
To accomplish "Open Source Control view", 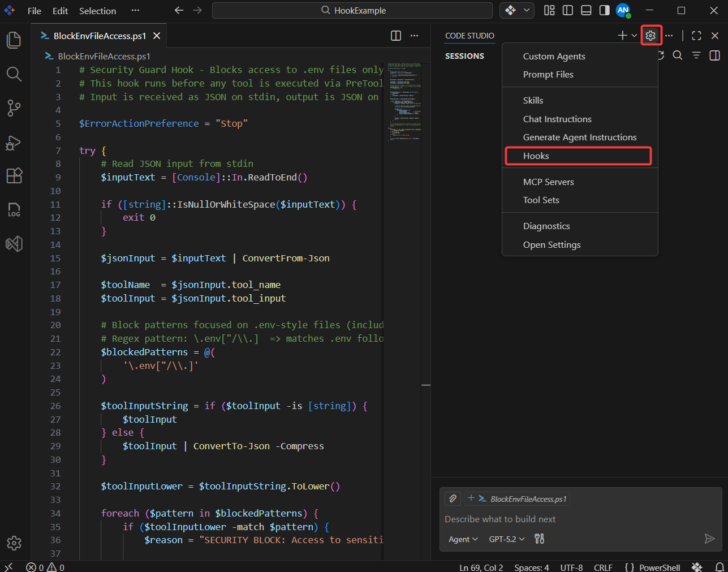I will (x=14, y=108).
